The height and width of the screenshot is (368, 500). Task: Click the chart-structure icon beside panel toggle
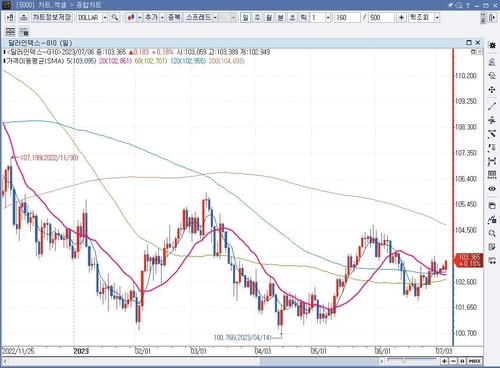pos(23,17)
